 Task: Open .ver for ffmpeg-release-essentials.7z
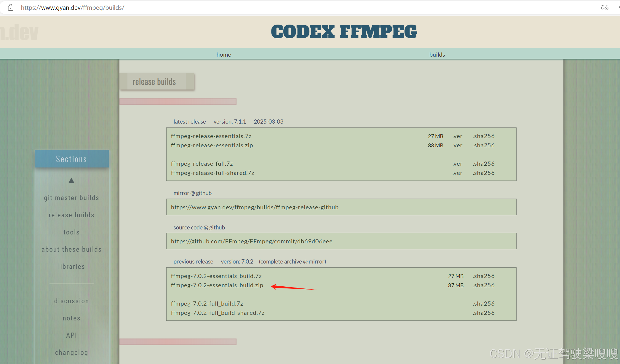(457, 136)
